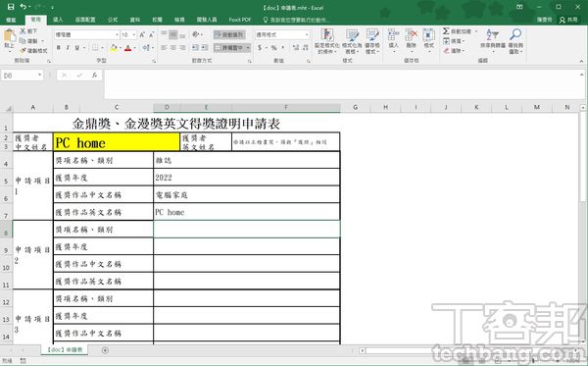588x366 pixels.
Task: Click the Insert Function fx icon
Action: point(94,76)
